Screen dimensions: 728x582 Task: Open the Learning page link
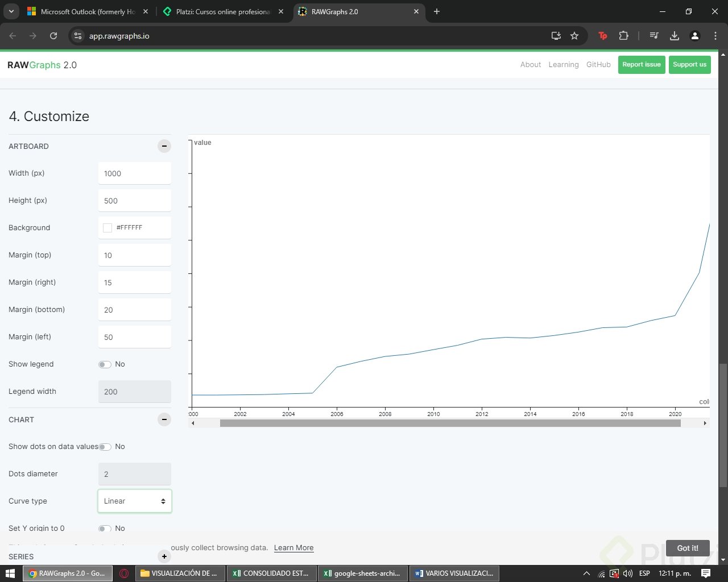(x=564, y=65)
